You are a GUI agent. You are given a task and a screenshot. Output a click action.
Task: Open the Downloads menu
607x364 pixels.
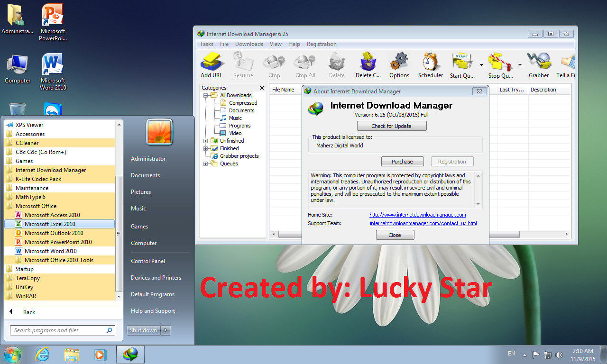coord(249,44)
